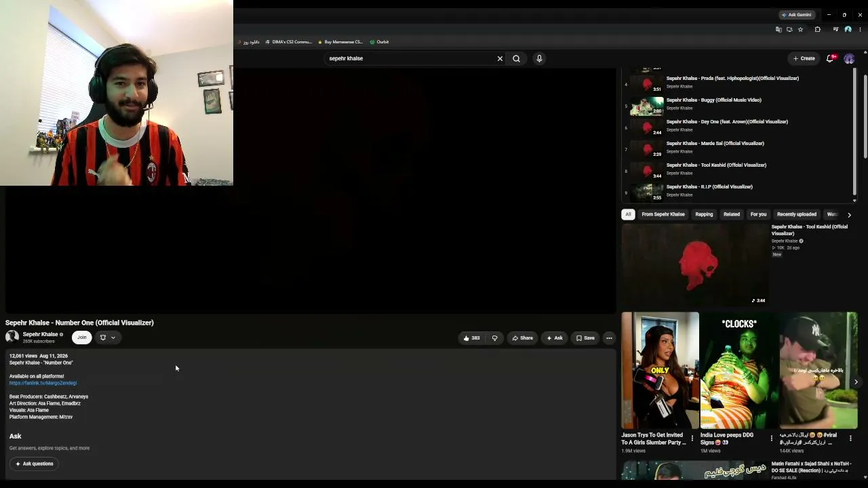This screenshot has width=868, height=488.
Task: Bookmark this page with the star icon
Action: 800,30
